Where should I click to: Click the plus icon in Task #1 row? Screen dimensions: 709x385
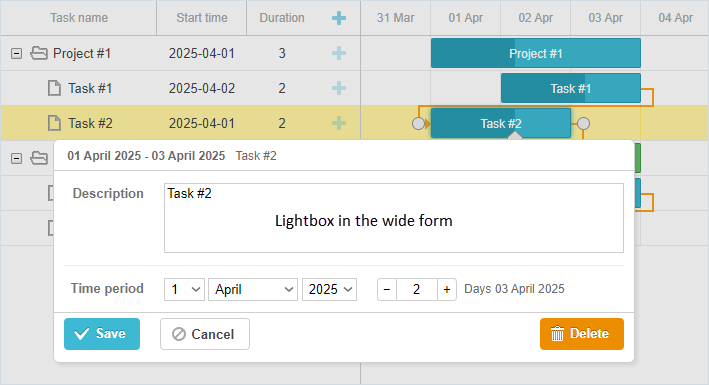click(x=339, y=88)
